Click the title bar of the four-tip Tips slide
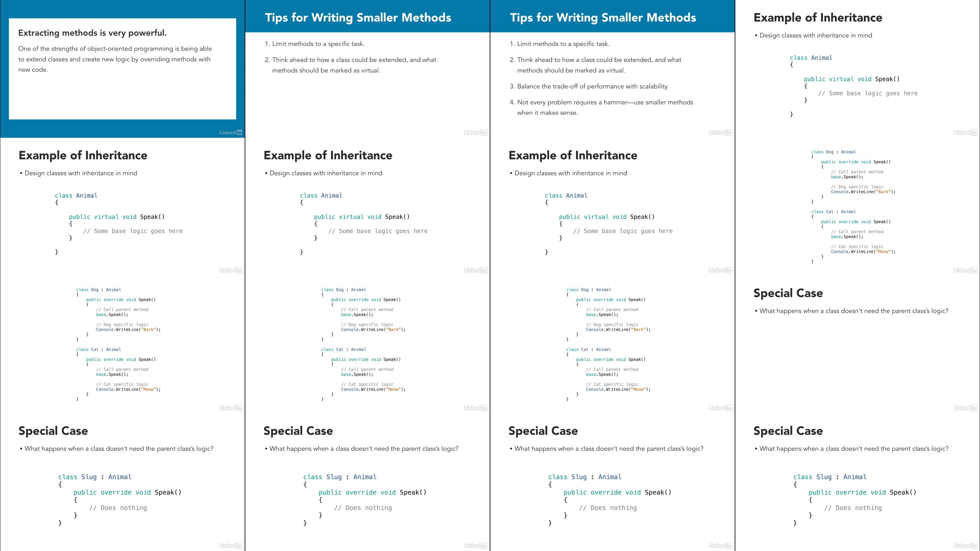This screenshot has width=980, height=551. [x=612, y=16]
